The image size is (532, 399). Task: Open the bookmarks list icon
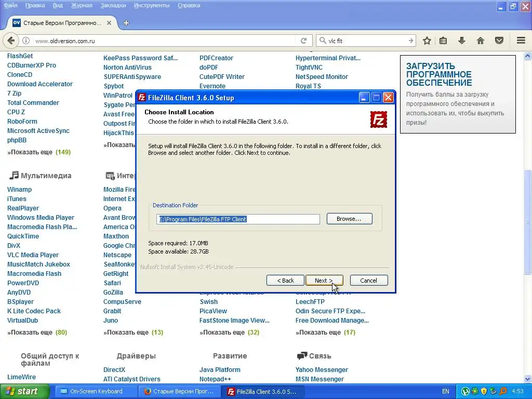click(443, 41)
